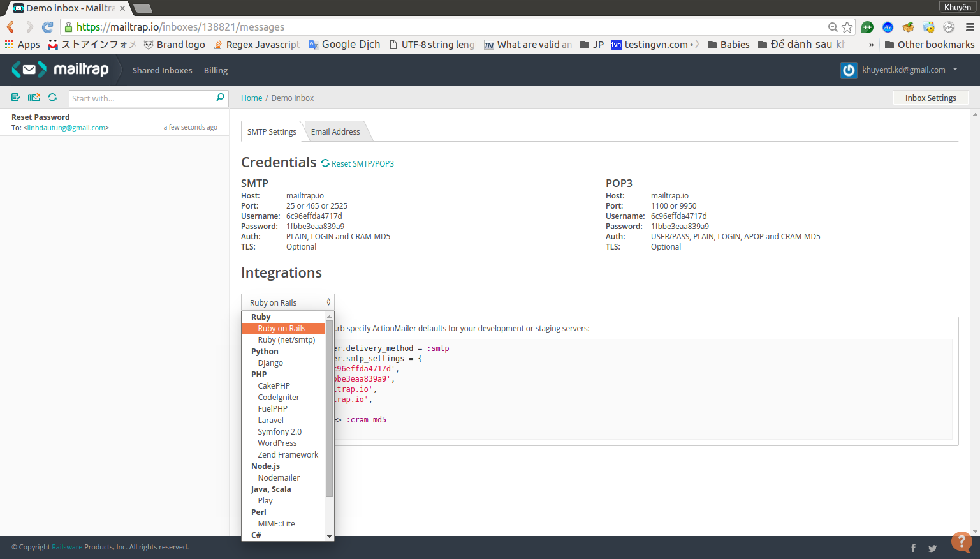Close the Demo inbox browser tab
The height and width of the screenshot is (559, 980).
click(x=122, y=8)
